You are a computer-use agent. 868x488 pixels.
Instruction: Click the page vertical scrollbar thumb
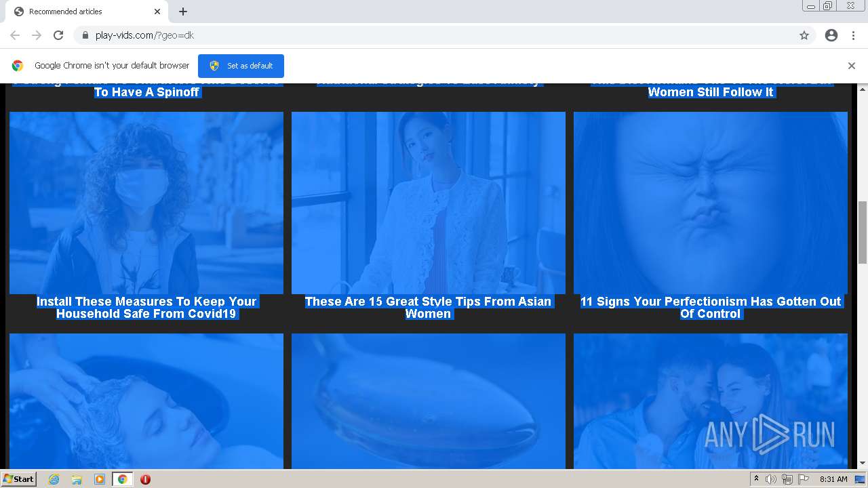pyautogui.click(x=863, y=232)
